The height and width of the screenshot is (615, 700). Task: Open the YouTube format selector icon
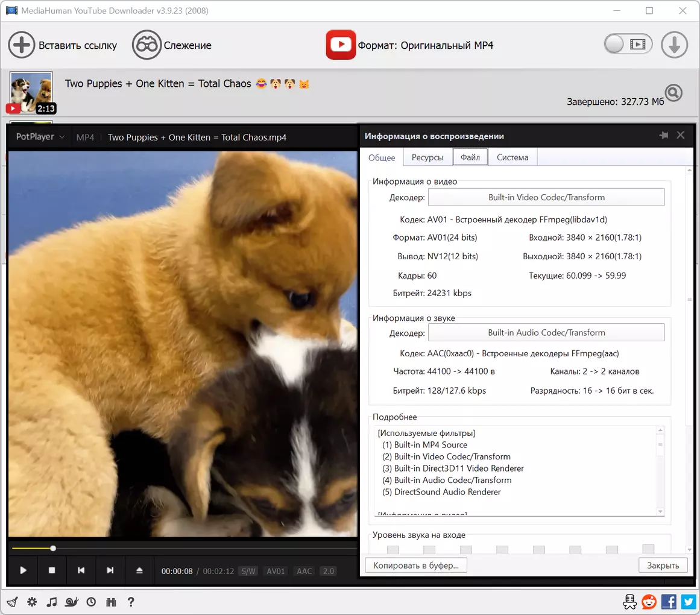(x=341, y=45)
